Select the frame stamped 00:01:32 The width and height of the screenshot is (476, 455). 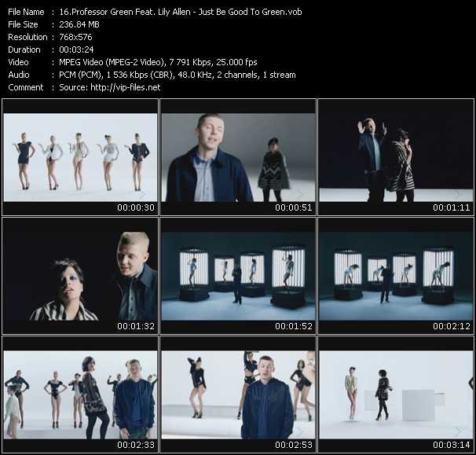(x=80, y=276)
